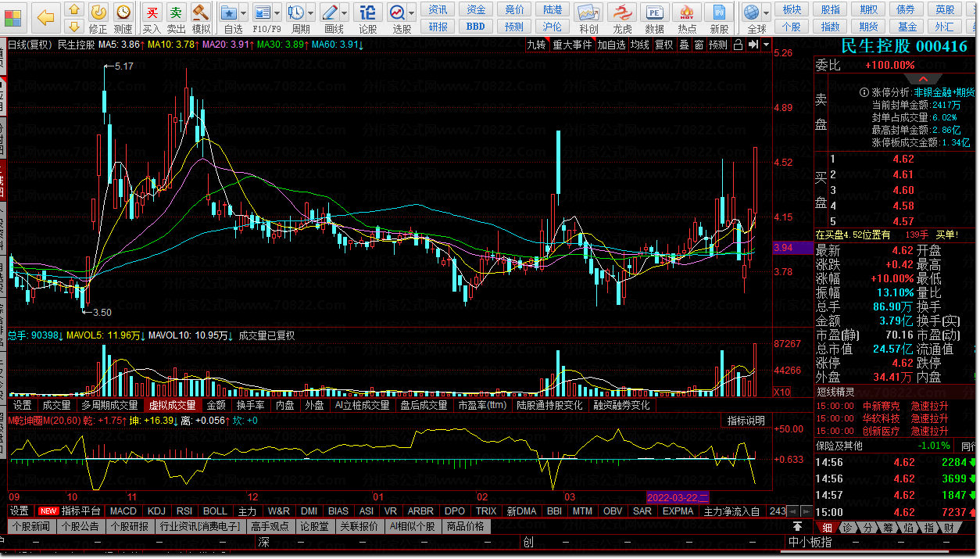Collapse the red chevron under 委比
980x559 pixels.
point(924,79)
